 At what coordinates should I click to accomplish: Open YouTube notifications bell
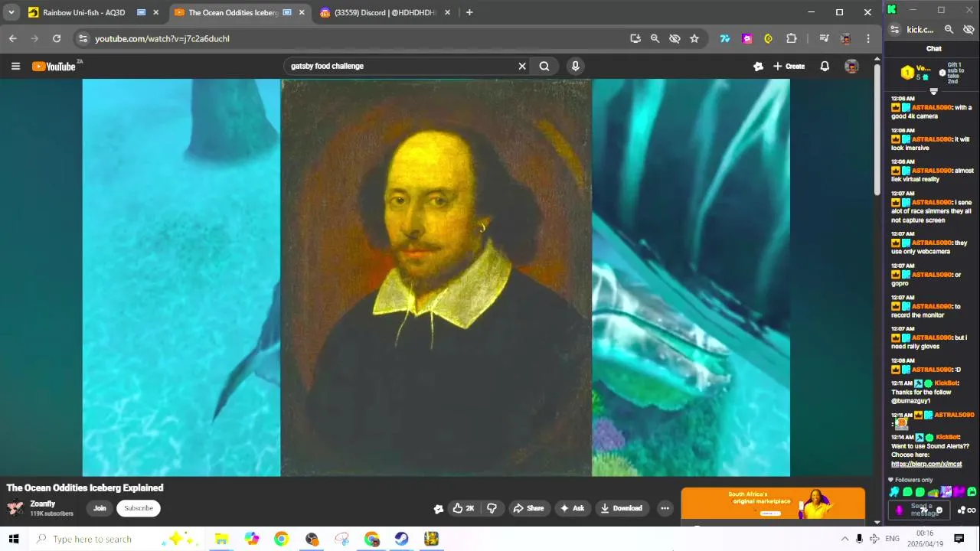(x=825, y=67)
